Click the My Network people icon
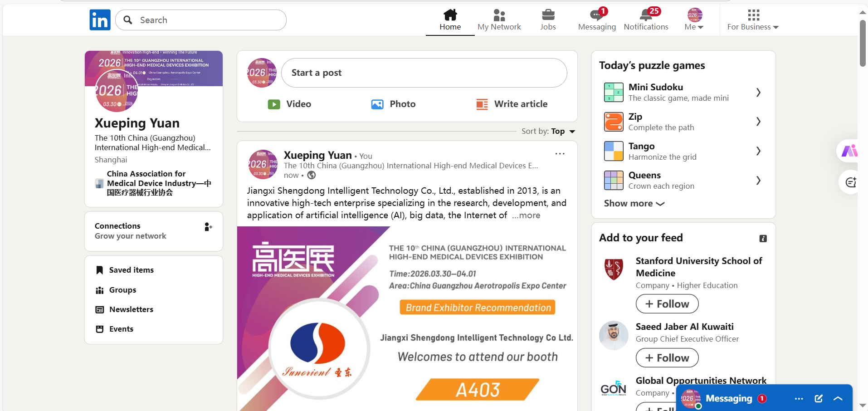The width and height of the screenshot is (868, 411). click(499, 15)
